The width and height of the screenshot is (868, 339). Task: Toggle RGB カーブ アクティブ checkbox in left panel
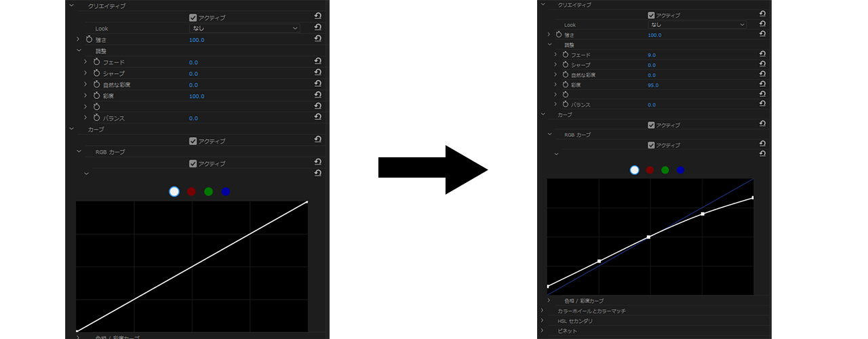pyautogui.click(x=193, y=163)
